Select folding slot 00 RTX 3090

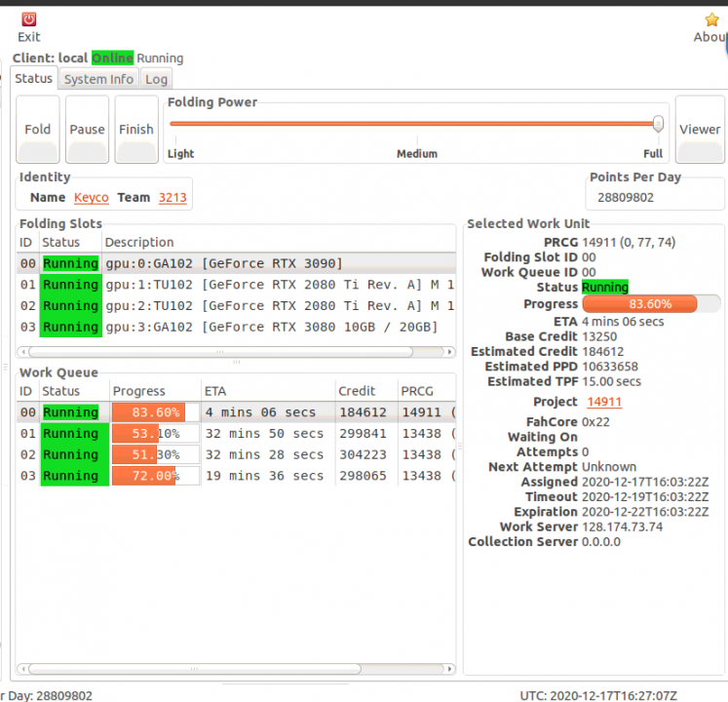point(236,263)
